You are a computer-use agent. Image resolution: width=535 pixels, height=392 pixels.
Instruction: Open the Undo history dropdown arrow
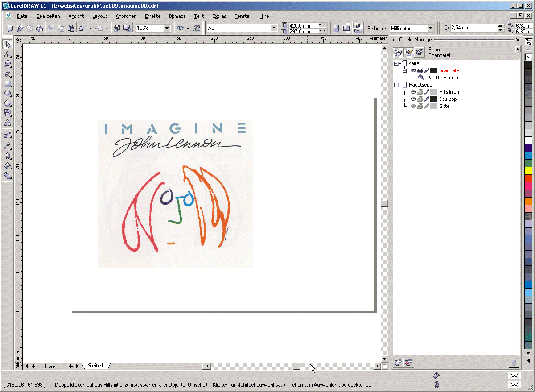[x=90, y=28]
